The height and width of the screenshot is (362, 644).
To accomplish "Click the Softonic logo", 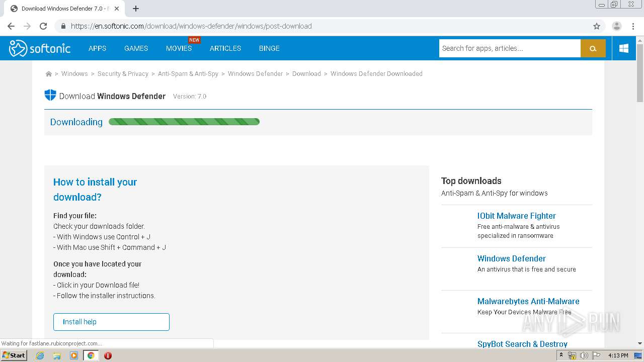I will 40,48.
